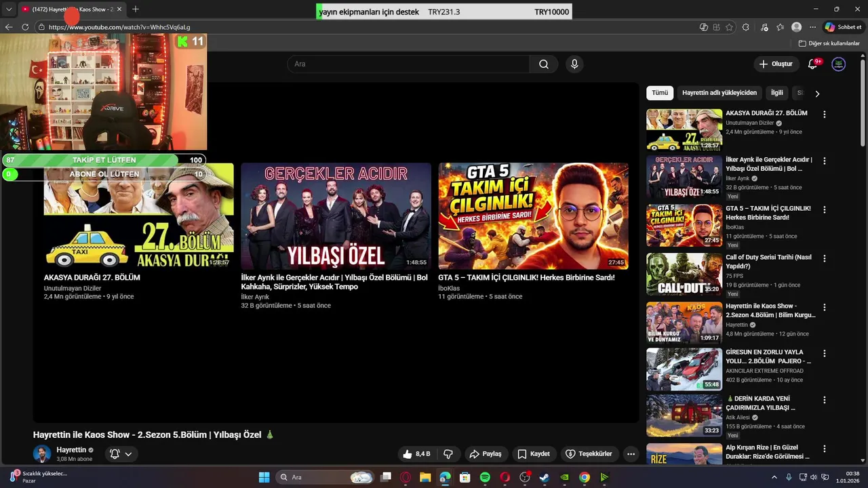The height and width of the screenshot is (488, 868).
Task: Open weather widget Sıcaklık yükselecek
Action: point(37,477)
